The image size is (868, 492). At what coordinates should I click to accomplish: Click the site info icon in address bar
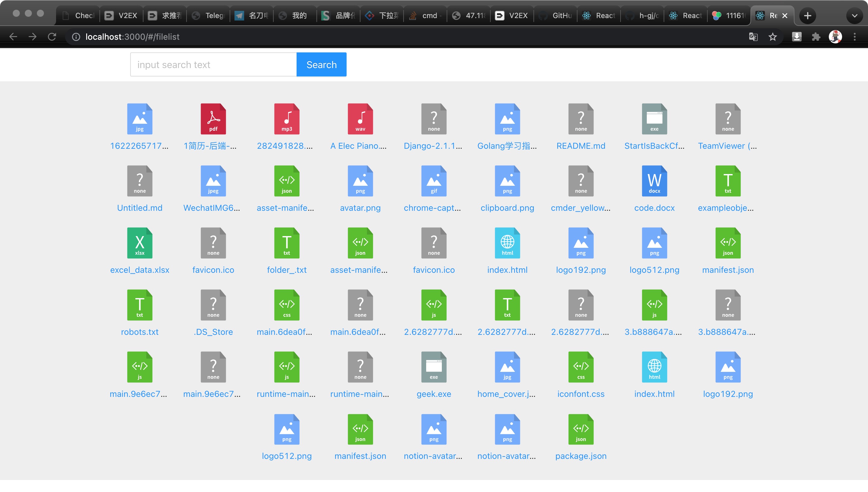coord(76,36)
